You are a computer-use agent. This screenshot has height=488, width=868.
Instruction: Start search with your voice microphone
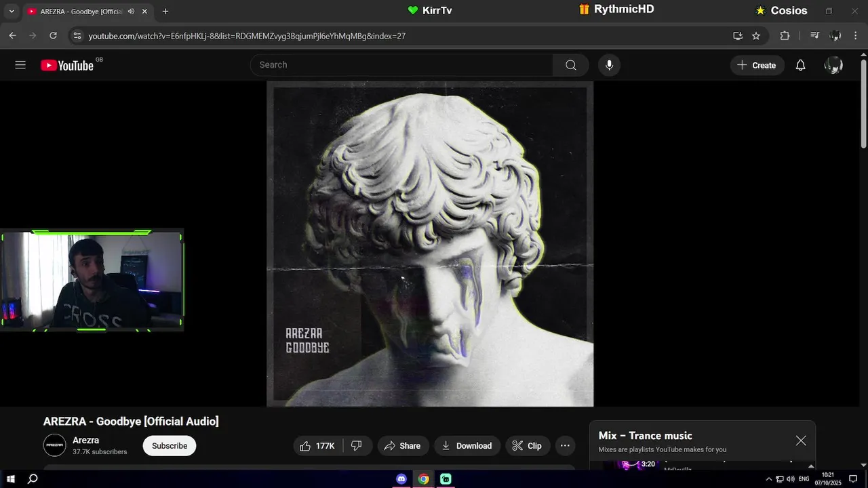coord(609,65)
